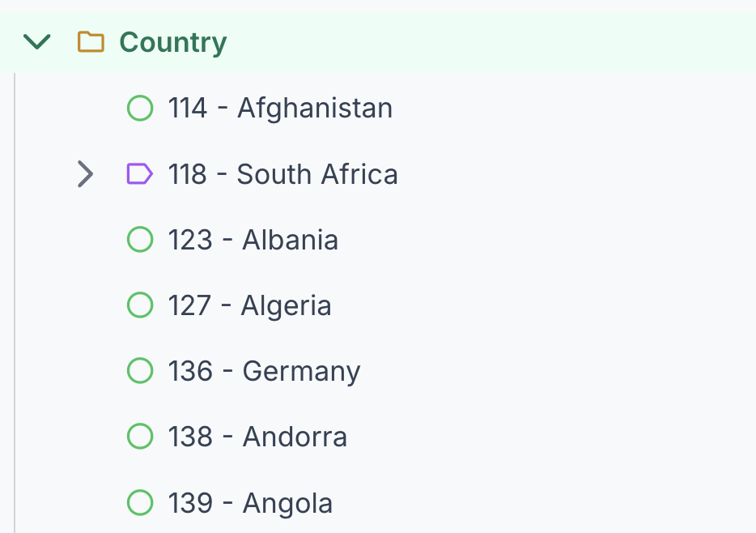Click the green circle icon beside Andorra
This screenshot has width=756, height=533.
click(140, 437)
